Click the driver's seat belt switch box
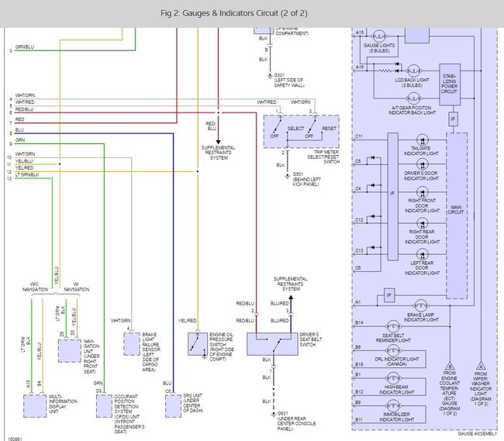504x441 pixels. [x=272, y=343]
